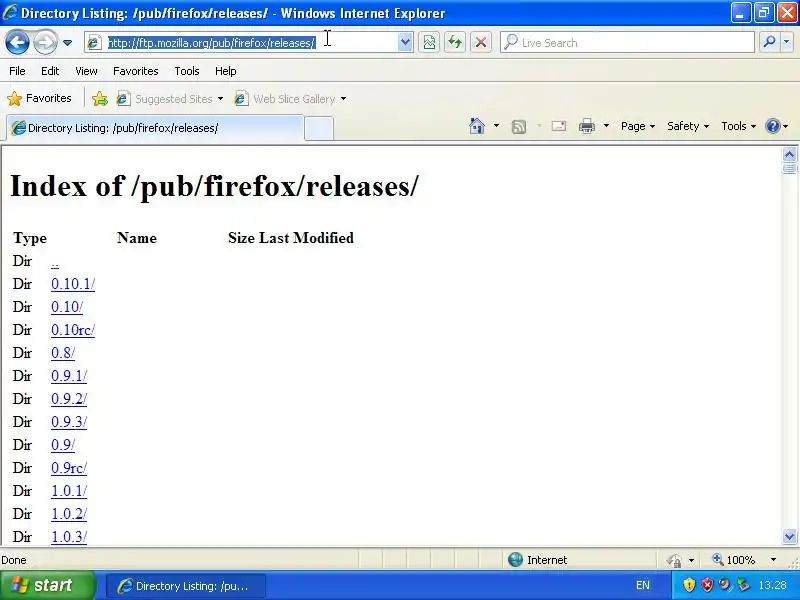Click the scrollbar up arrow
The image size is (800, 600).
[x=789, y=154]
